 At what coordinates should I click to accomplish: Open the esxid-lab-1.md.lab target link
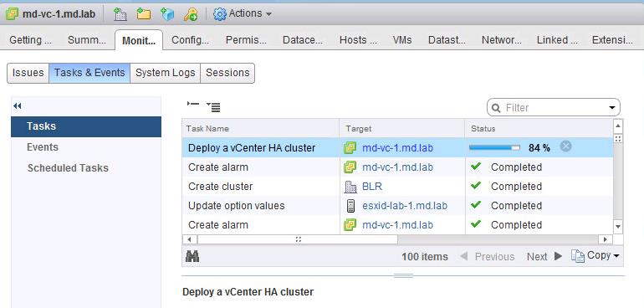(405, 206)
